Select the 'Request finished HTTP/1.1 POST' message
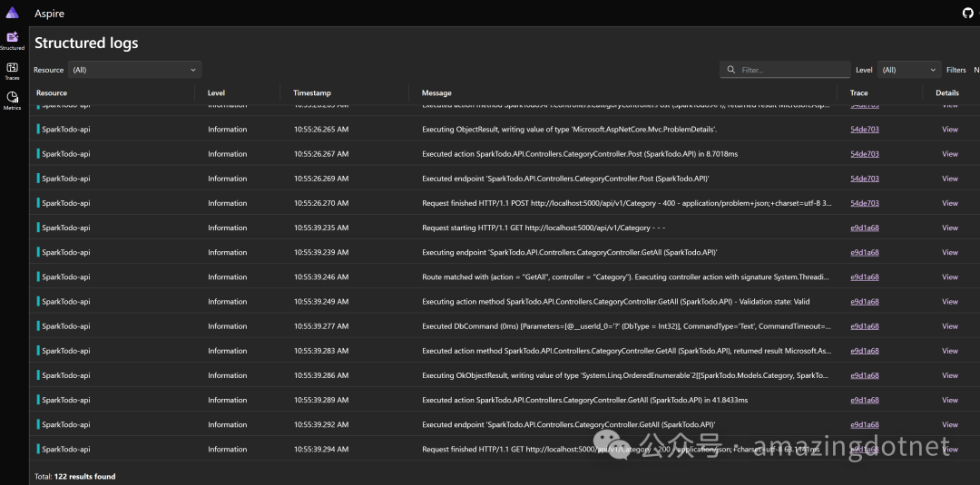This screenshot has height=485, width=980. [627, 203]
